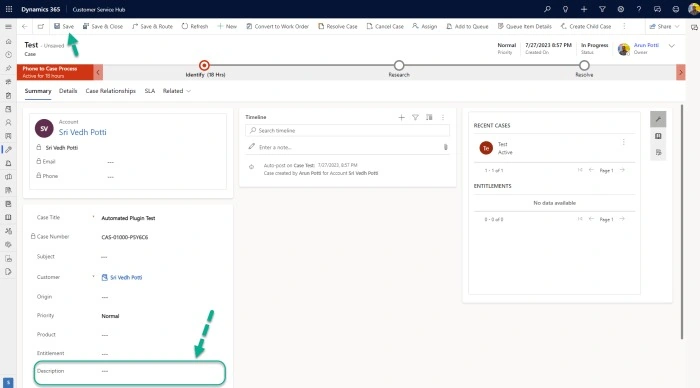Click Save & Close command

pyautogui.click(x=103, y=26)
